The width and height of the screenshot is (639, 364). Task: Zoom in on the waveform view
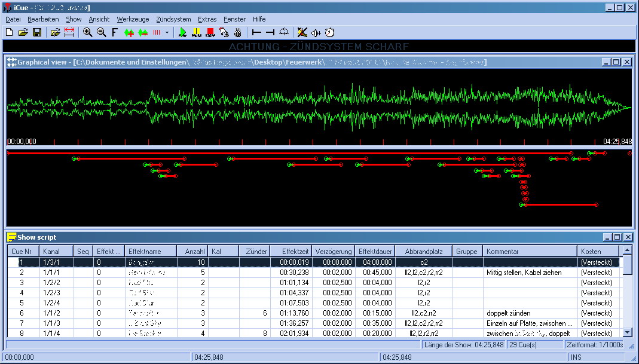[88, 32]
